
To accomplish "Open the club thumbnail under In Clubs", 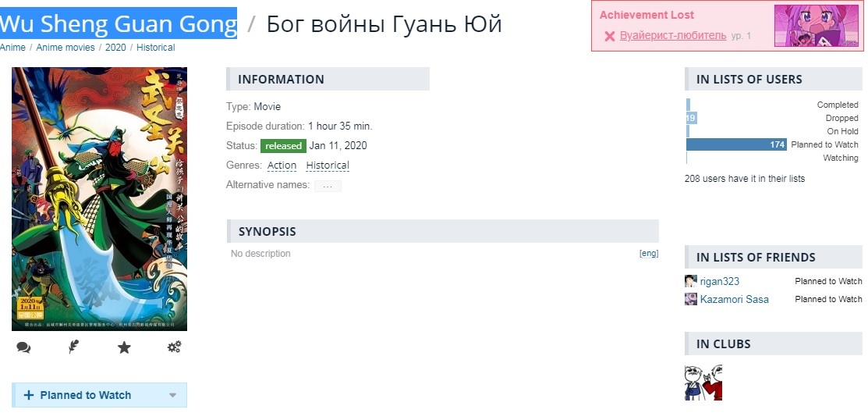I will (x=703, y=383).
